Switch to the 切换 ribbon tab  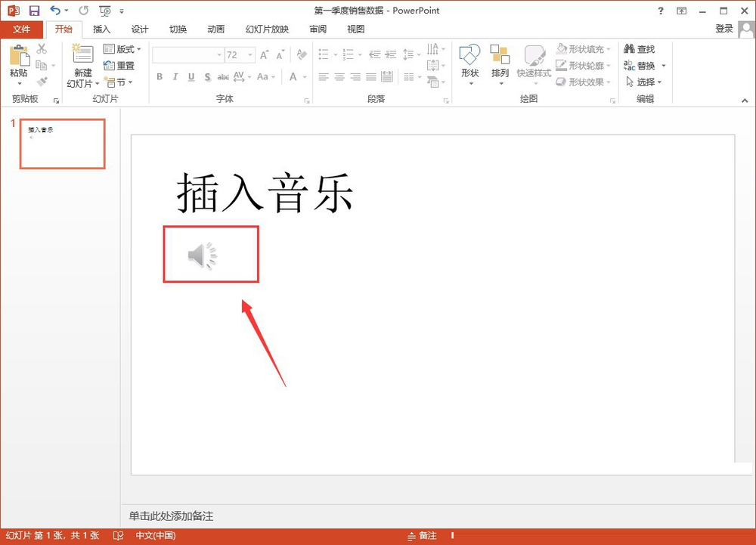[178, 29]
